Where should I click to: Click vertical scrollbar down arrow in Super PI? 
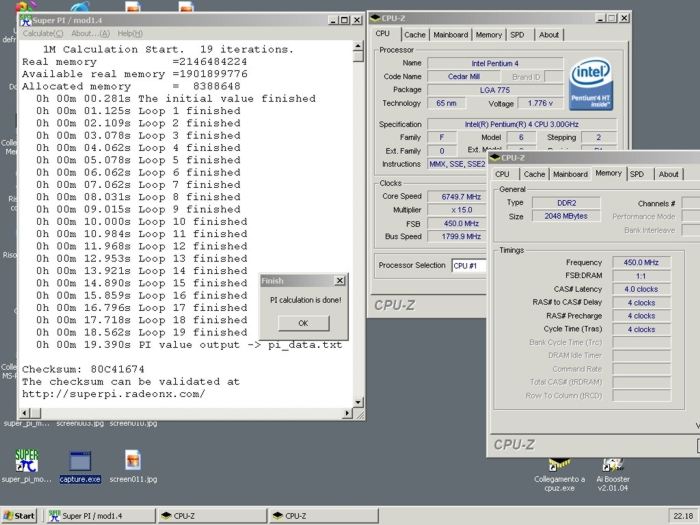[358, 402]
